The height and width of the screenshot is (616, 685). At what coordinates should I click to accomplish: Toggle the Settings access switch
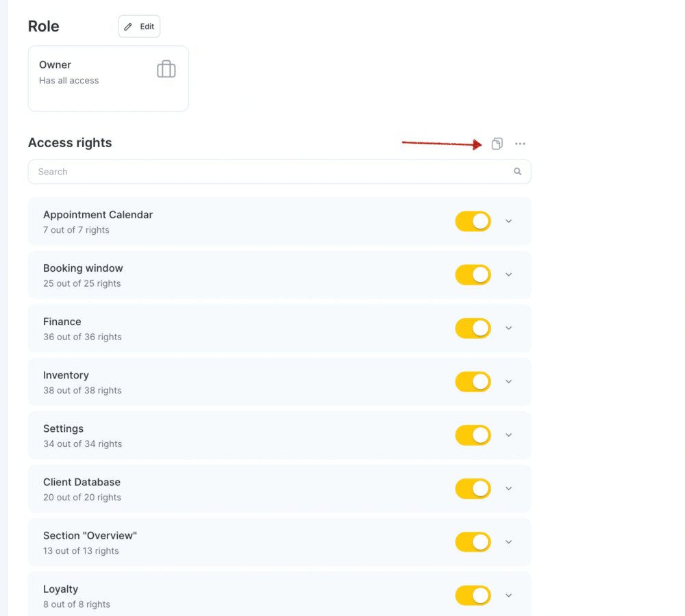click(x=473, y=435)
